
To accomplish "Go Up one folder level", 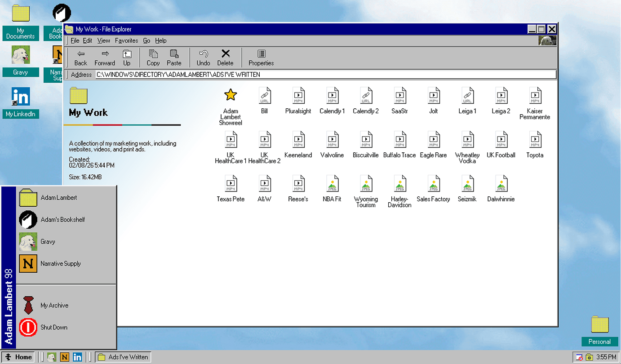I will click(x=127, y=58).
